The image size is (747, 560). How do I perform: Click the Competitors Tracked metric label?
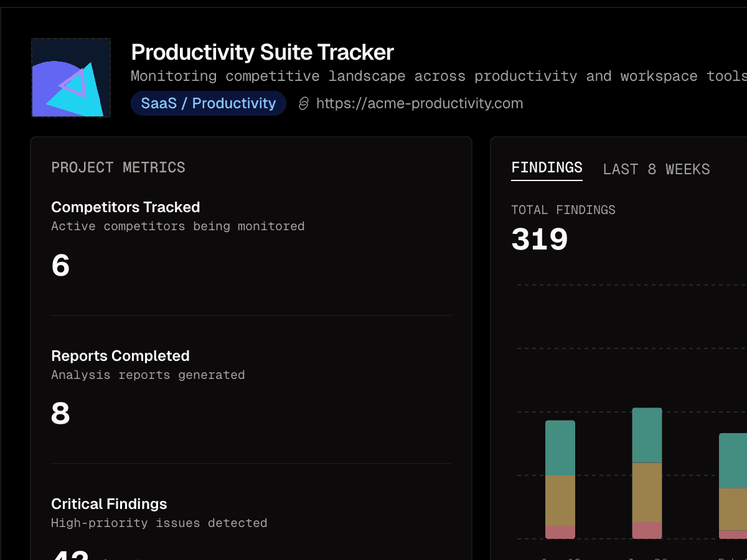[x=125, y=207]
